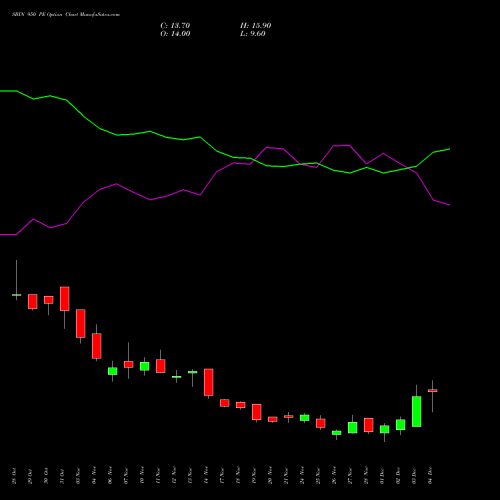Viewport: 500px width, 500px height.
Task: Click the 21 Nov date label
Action: (286, 476)
